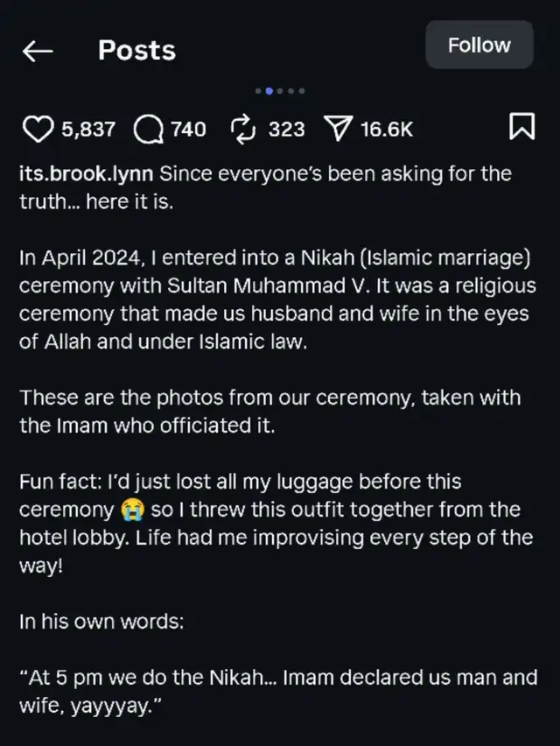Jump to the last carousel dot
The height and width of the screenshot is (746, 560).
pyautogui.click(x=302, y=90)
